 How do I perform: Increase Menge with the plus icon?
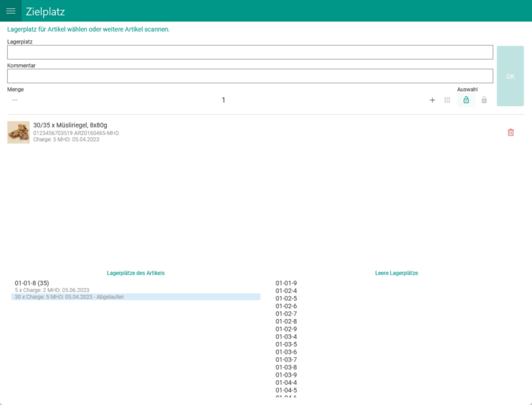(x=432, y=100)
